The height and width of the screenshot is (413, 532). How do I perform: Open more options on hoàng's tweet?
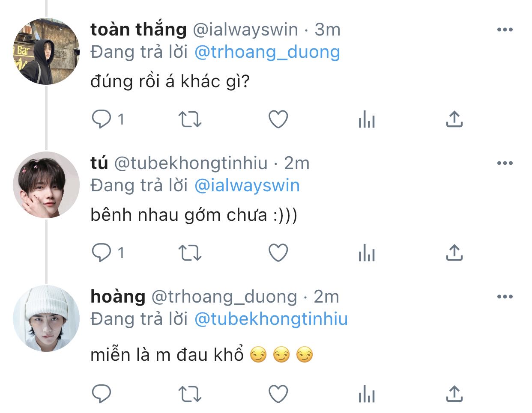505,297
